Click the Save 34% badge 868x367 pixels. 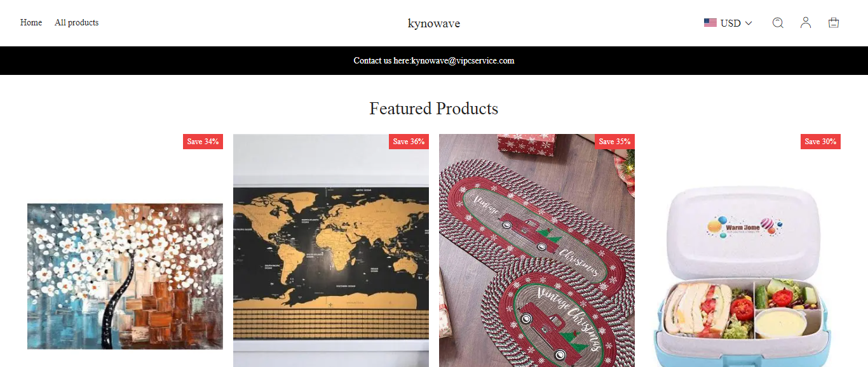click(x=203, y=142)
